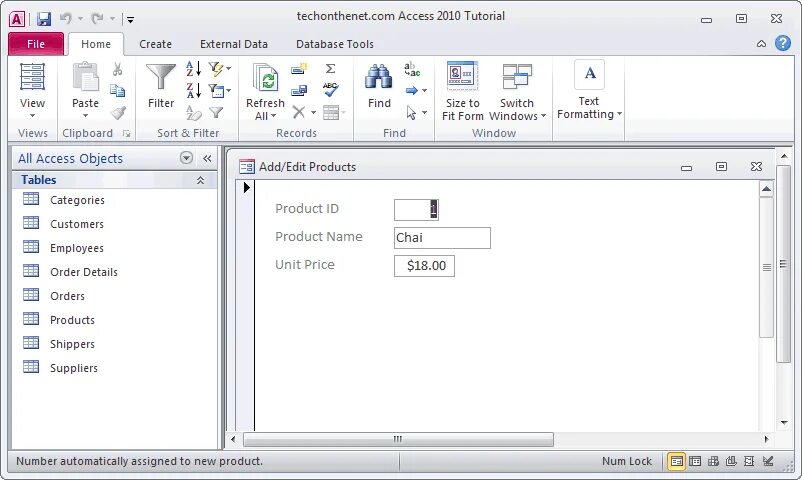Switch to Layout View in status bar
The height and width of the screenshot is (480, 802).
pyautogui.click(x=749, y=462)
